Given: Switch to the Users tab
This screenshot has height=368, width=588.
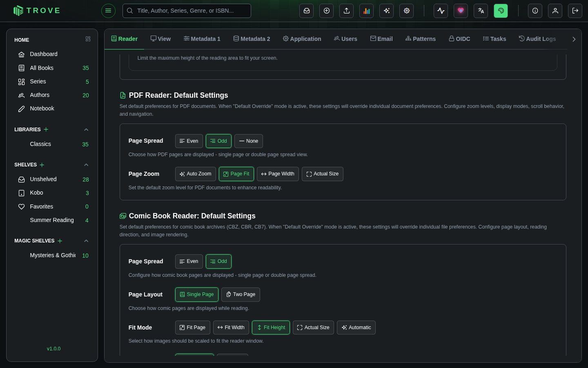Looking at the screenshot, I should coord(345,39).
